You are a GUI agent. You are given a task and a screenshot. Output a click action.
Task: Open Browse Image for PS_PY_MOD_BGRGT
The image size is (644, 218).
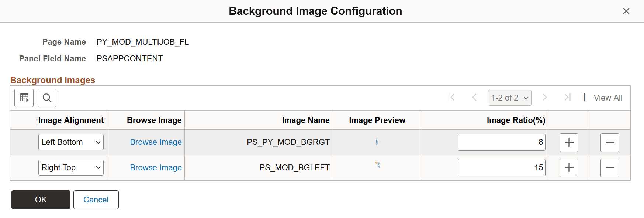tap(156, 142)
